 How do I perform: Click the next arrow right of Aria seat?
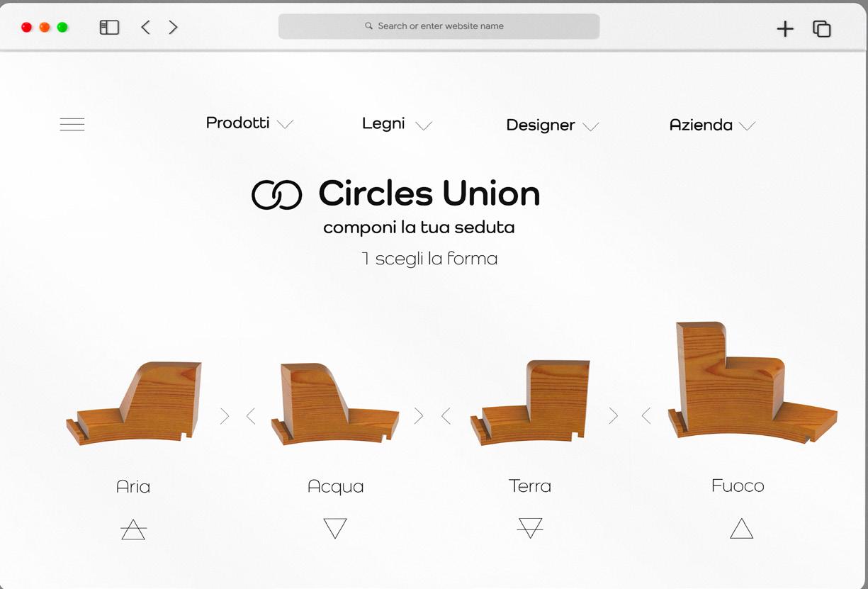(225, 416)
